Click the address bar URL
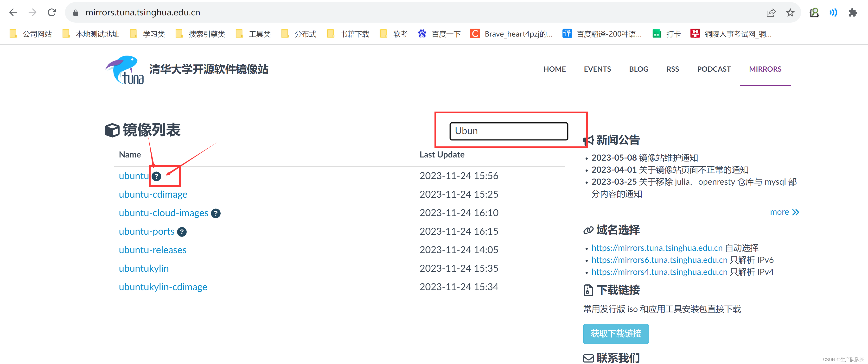The image size is (868, 364). point(142,13)
